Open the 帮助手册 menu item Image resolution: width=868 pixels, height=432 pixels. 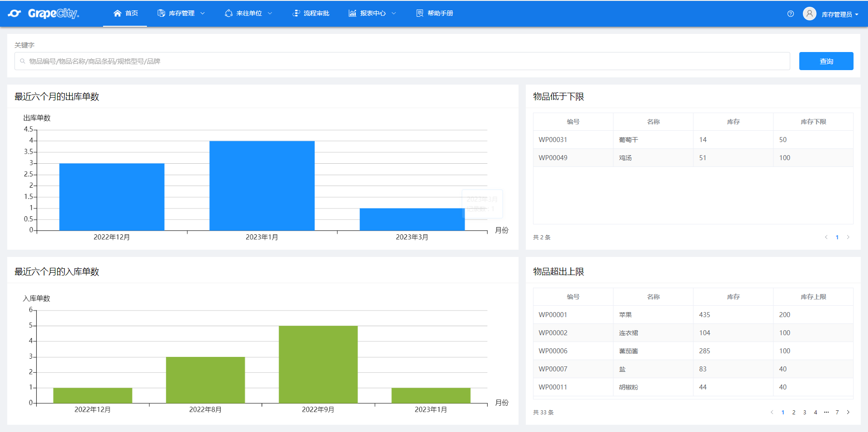point(434,13)
